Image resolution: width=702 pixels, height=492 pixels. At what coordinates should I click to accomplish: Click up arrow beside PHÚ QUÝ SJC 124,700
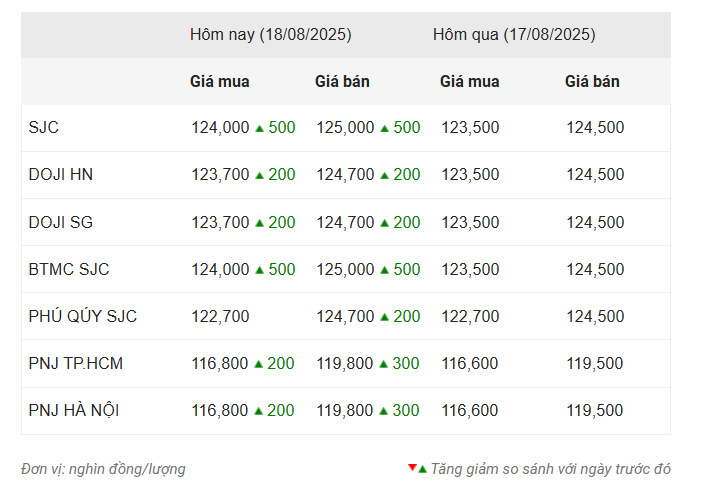tap(384, 317)
